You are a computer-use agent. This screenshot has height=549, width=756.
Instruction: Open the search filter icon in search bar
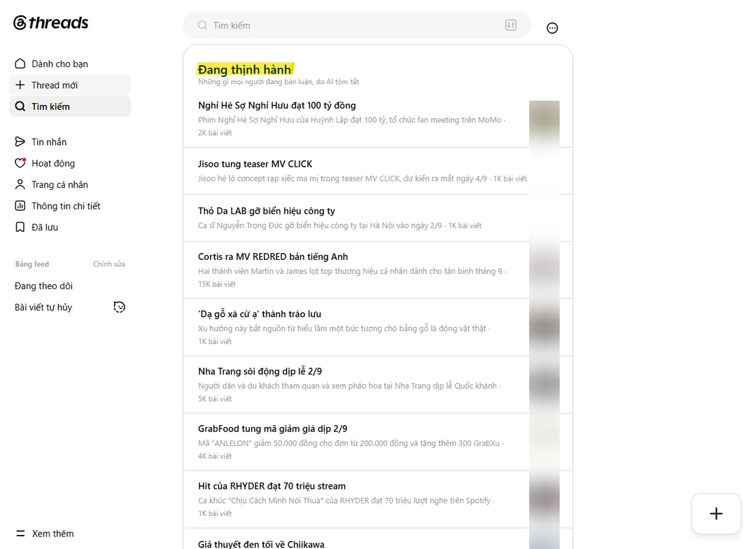[x=510, y=25]
